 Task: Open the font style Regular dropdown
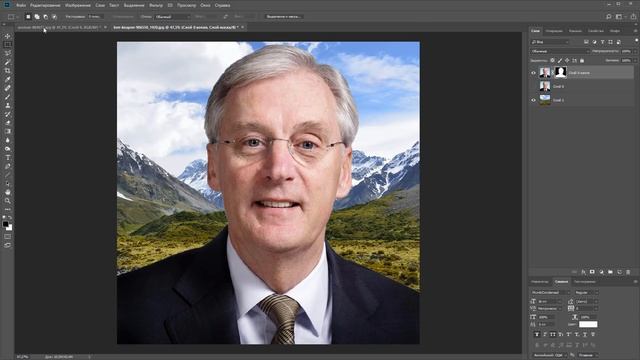tap(586, 293)
